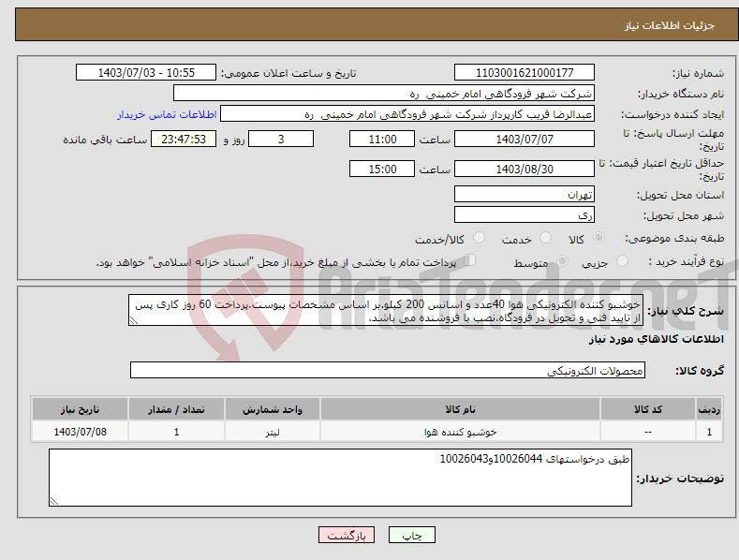The height and width of the screenshot is (560, 739).
Task: Click the validity time field 15:00
Action: [x=382, y=169]
